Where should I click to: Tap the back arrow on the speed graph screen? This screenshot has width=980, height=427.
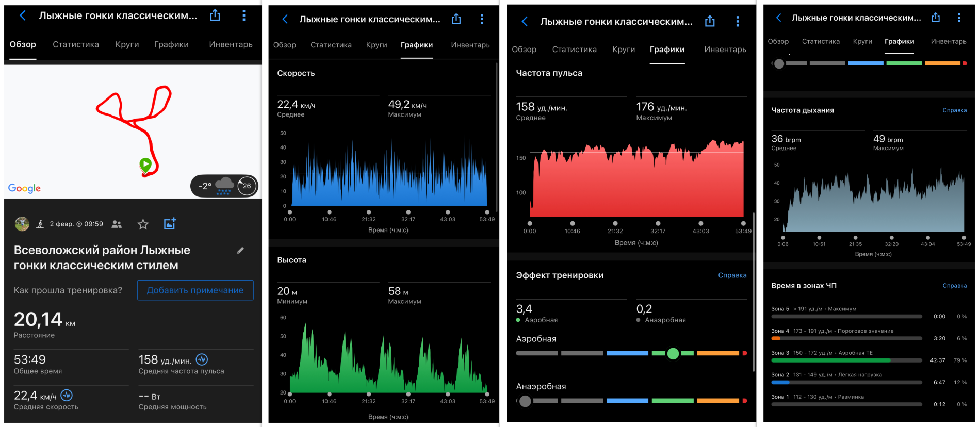tap(285, 19)
